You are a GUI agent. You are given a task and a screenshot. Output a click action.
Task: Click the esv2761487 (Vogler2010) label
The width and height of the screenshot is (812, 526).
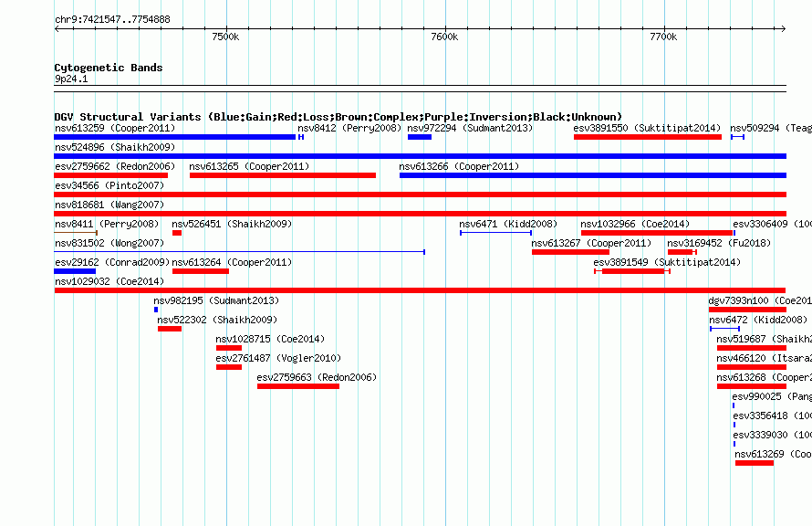[x=278, y=358]
